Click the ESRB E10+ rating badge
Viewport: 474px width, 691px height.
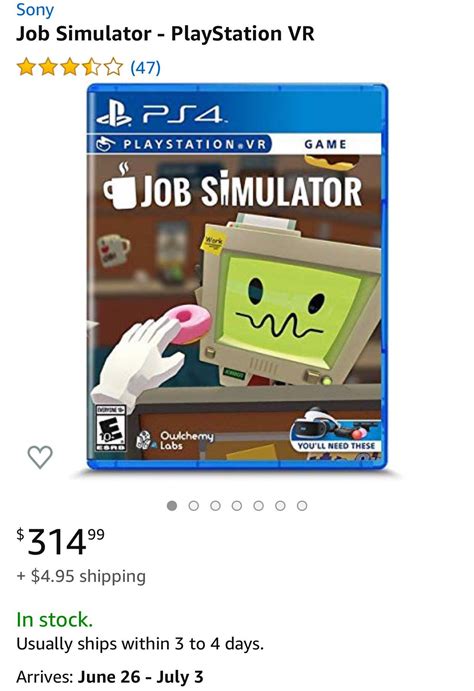click(111, 428)
